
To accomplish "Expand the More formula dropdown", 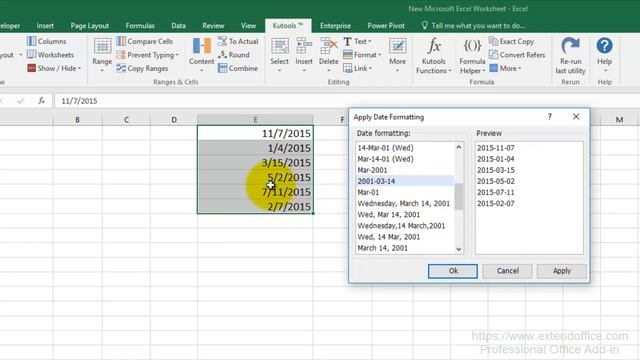I will 505,68.
